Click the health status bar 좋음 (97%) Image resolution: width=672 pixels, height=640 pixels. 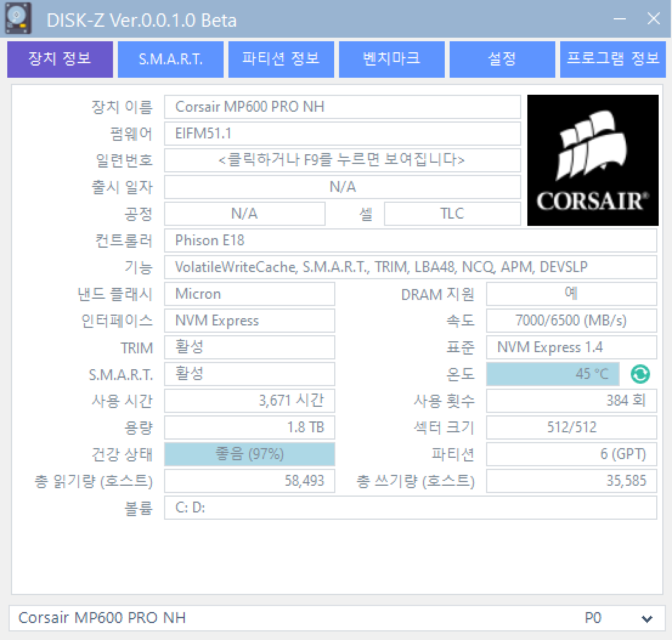tap(250, 454)
